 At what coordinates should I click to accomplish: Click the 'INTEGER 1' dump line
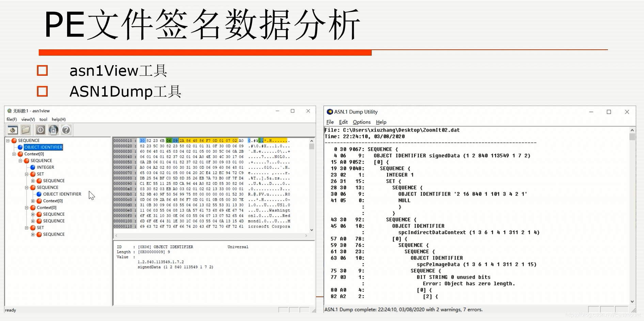[400, 175]
